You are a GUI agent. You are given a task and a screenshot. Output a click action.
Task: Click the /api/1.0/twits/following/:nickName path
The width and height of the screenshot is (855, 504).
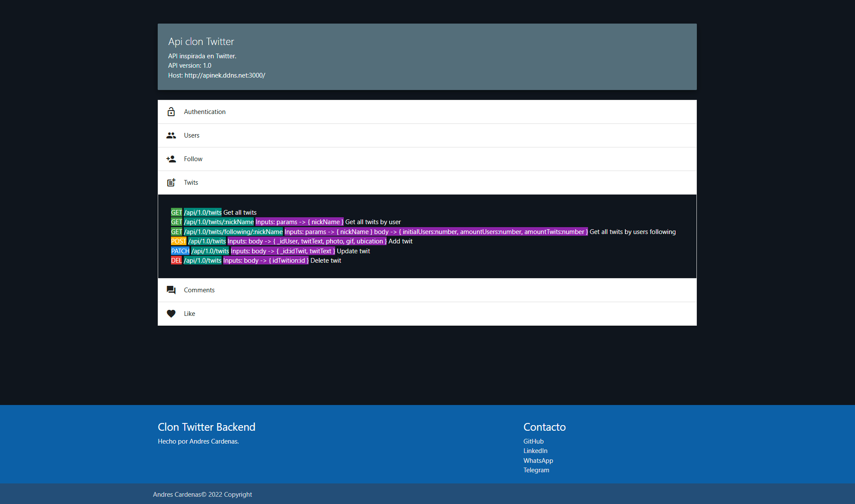(233, 232)
